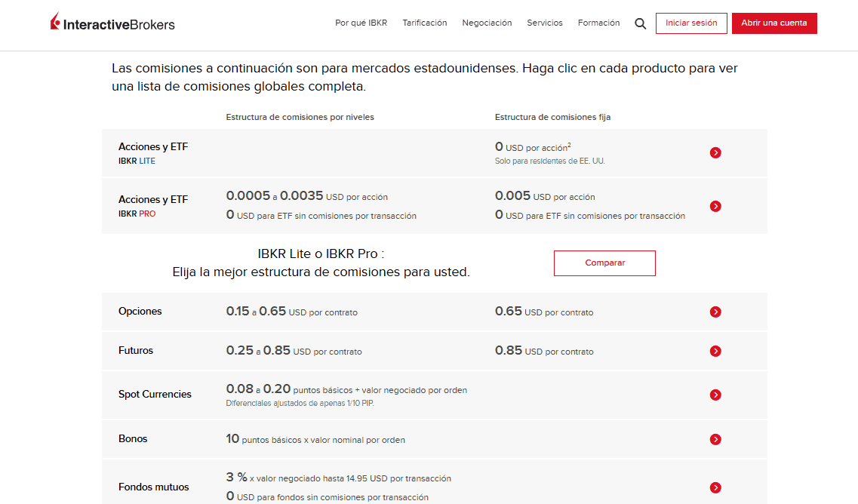Expand the Tarificación menu

[424, 23]
